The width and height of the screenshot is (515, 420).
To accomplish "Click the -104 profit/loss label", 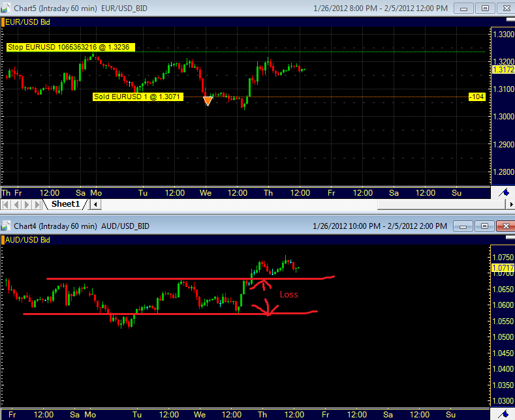I will [x=476, y=97].
